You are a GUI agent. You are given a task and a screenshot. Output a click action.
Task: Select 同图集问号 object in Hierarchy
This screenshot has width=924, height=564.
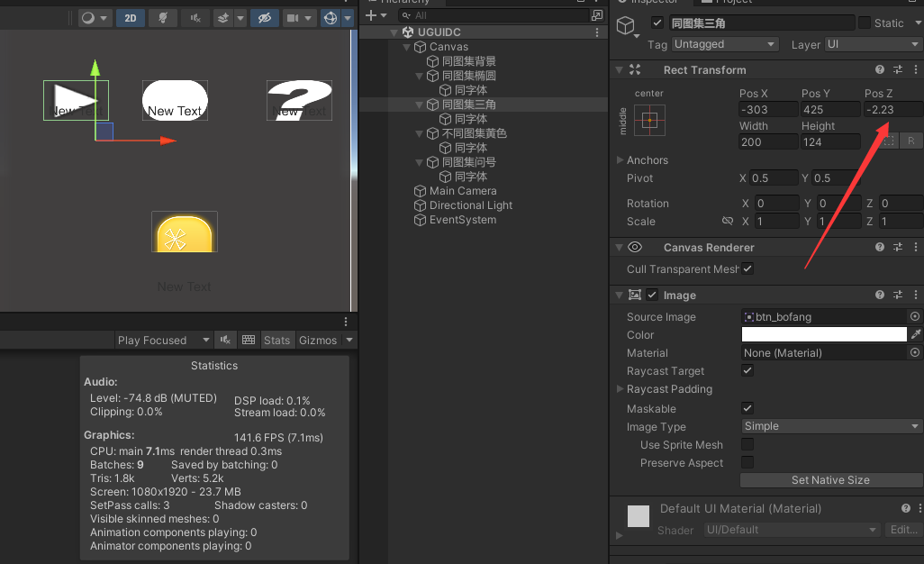tap(468, 162)
